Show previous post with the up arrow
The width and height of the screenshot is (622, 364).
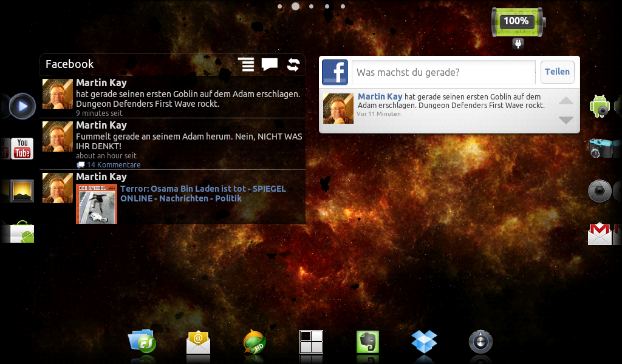click(566, 101)
